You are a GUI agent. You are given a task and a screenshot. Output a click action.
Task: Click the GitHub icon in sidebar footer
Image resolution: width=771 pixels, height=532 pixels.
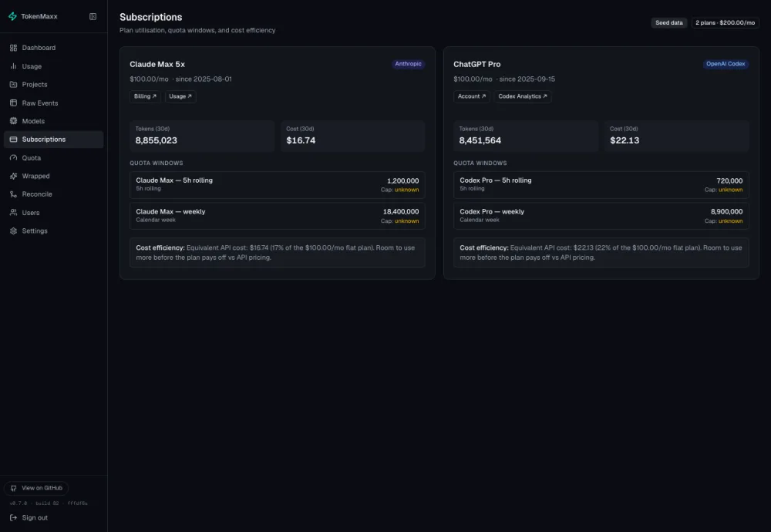pyautogui.click(x=13, y=488)
